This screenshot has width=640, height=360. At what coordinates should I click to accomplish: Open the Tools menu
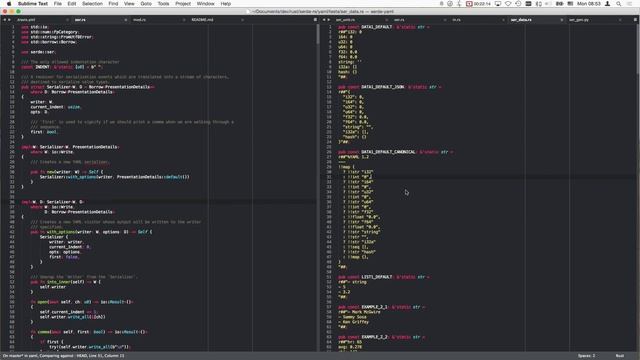pyautogui.click(x=163, y=4)
